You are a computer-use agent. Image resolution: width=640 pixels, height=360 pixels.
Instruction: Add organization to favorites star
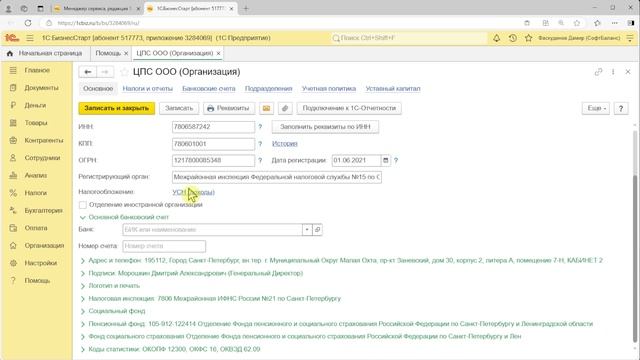point(124,72)
